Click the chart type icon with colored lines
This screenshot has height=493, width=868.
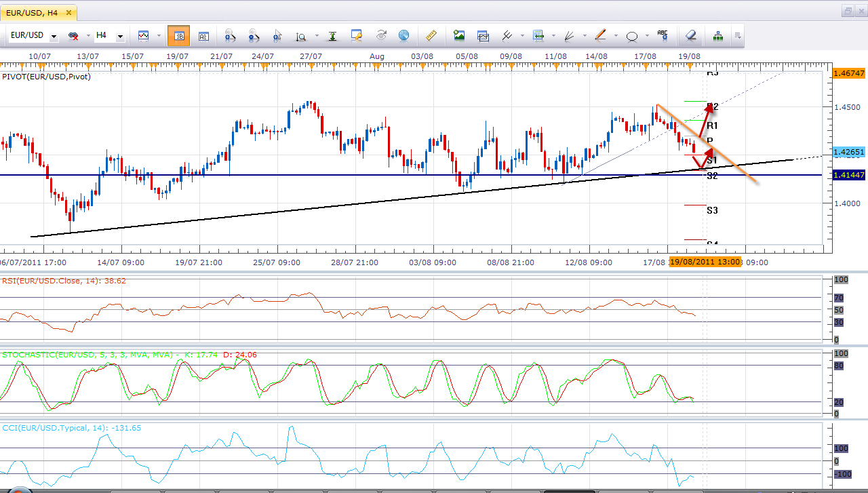pos(143,35)
